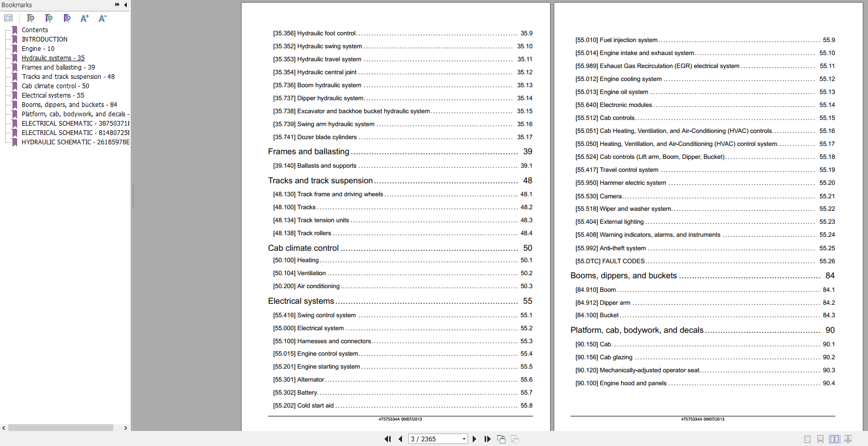Click the Engine - 10 bookmark icon
Screen dimensions: 868x446
point(15,49)
